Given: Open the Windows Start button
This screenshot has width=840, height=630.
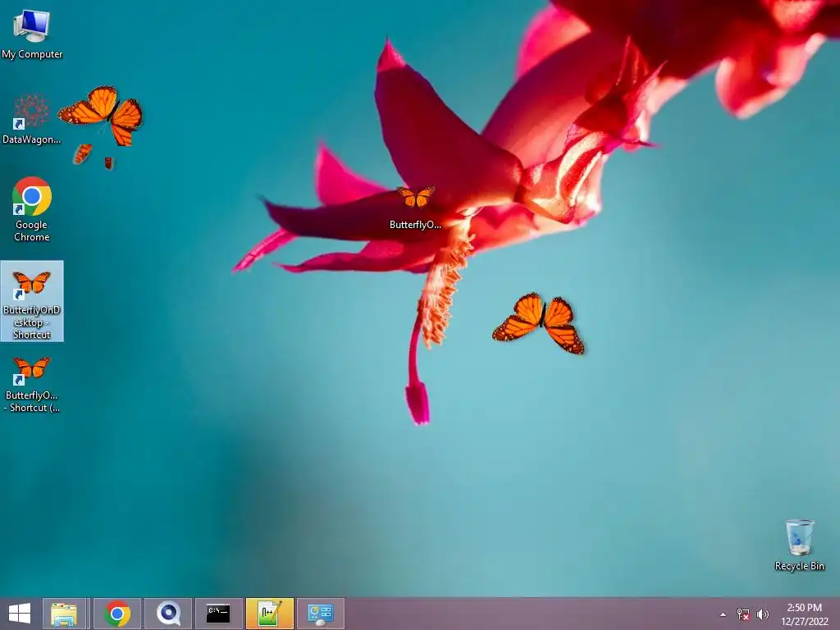Looking at the screenshot, I should pyautogui.click(x=20, y=614).
